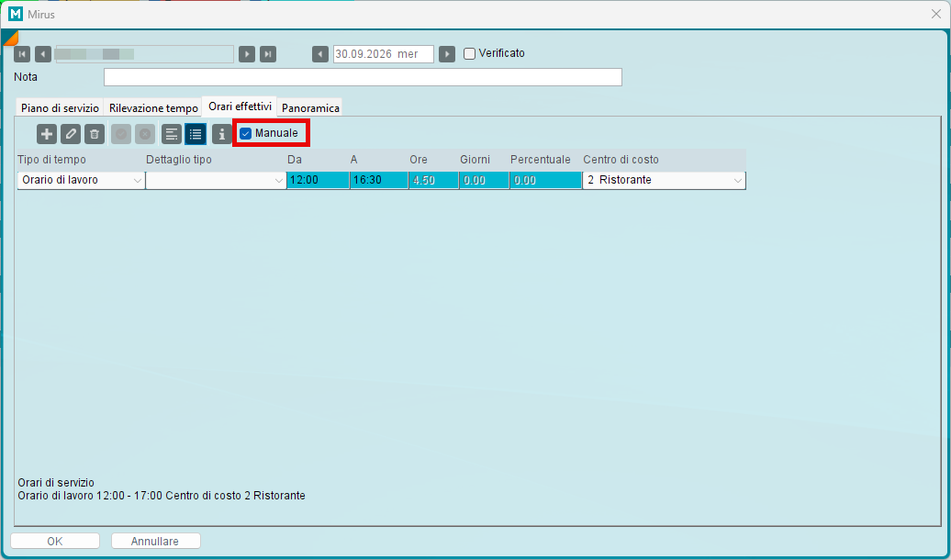
Task: Go to the previous employee record
Action: [x=43, y=54]
